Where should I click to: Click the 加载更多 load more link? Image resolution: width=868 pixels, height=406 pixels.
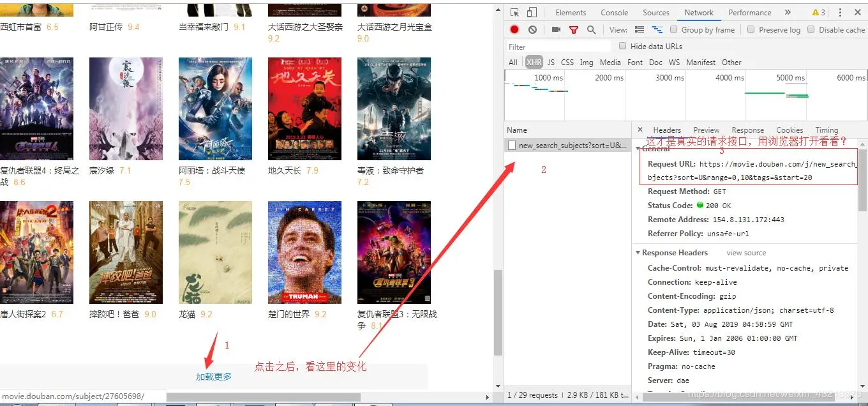point(213,377)
